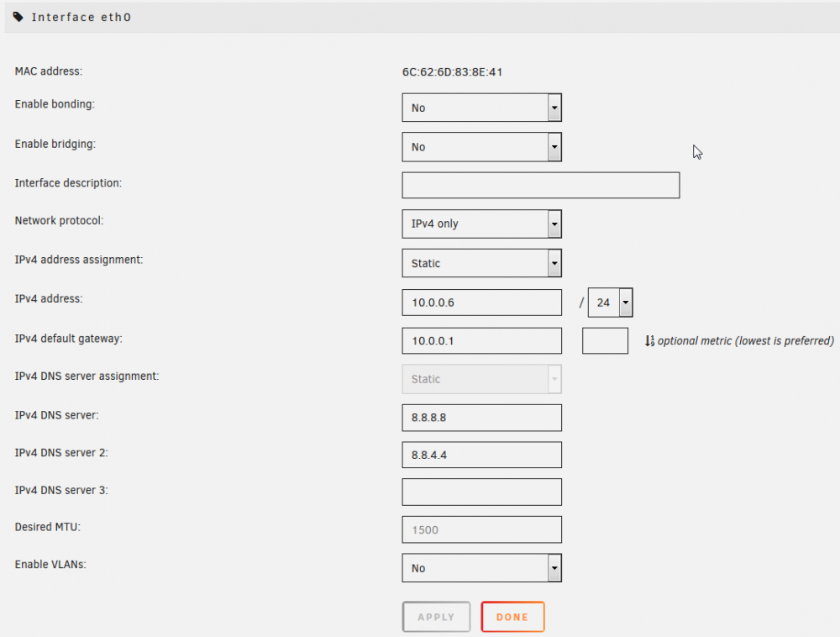Screen dimensions: 840x637
Task: Click the disabled IPv4 DNS server assignment dropdown
Action: [x=481, y=379]
